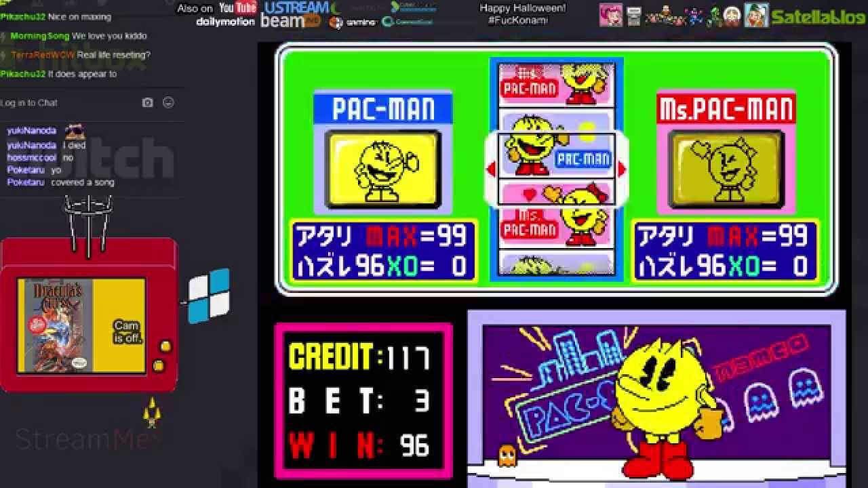Click the hossmccool username
This screenshot has width=868, height=488.
click(32, 157)
